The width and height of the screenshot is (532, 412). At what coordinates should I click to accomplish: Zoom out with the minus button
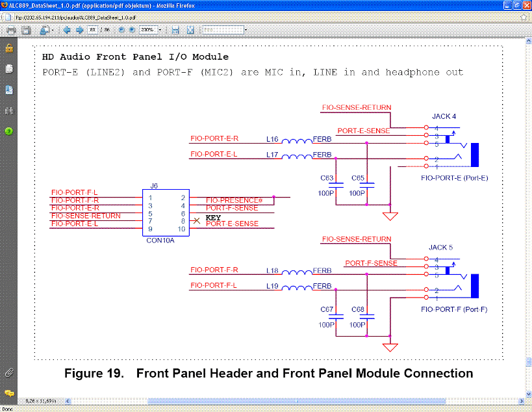pos(121,30)
